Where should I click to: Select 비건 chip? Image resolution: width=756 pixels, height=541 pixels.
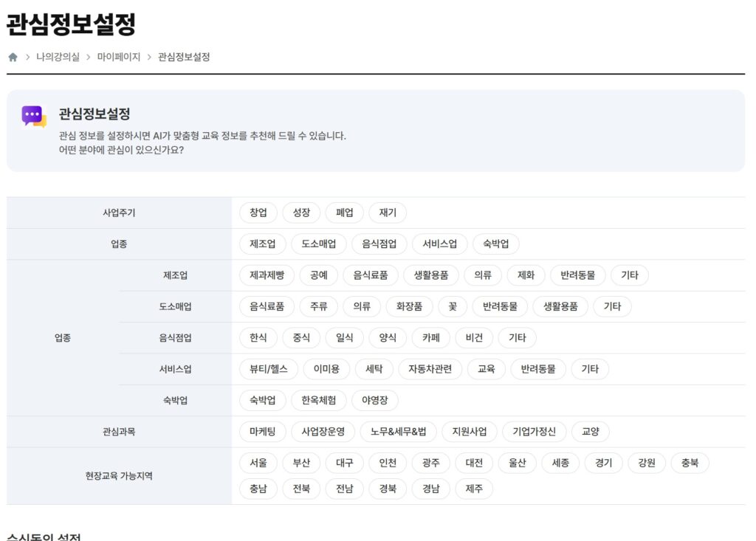coord(474,338)
